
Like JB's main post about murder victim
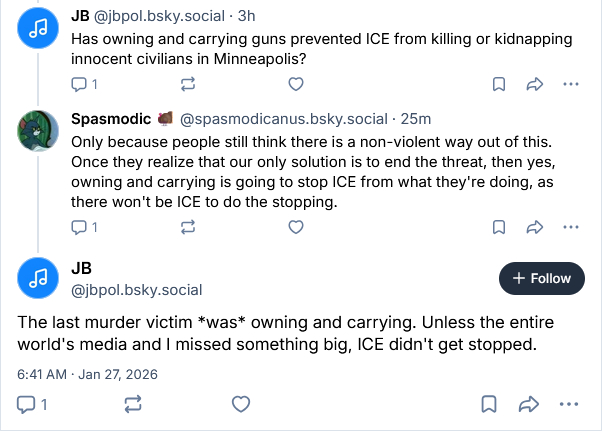pyautogui.click(x=240, y=404)
